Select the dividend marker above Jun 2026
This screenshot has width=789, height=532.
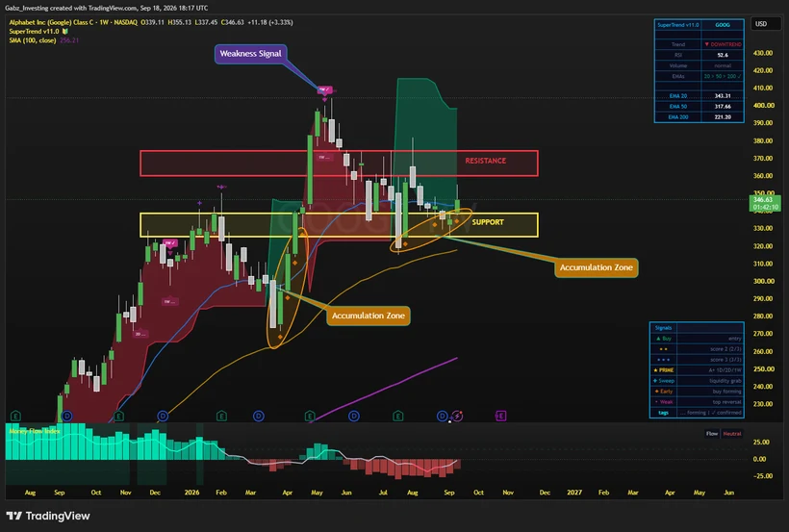[354, 417]
